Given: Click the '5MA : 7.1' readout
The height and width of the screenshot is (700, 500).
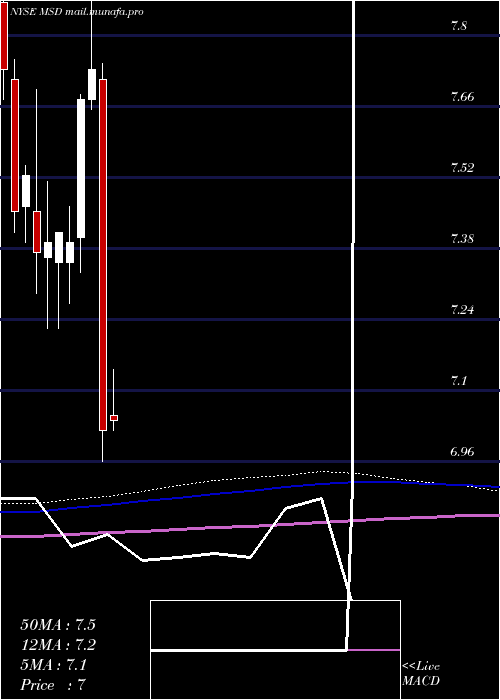Looking at the screenshot, I should click(54, 665).
